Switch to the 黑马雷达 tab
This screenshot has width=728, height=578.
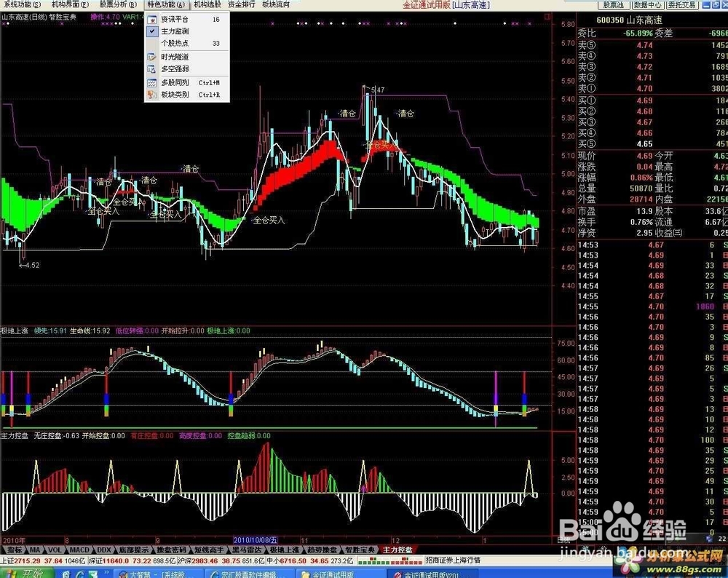tap(247, 550)
